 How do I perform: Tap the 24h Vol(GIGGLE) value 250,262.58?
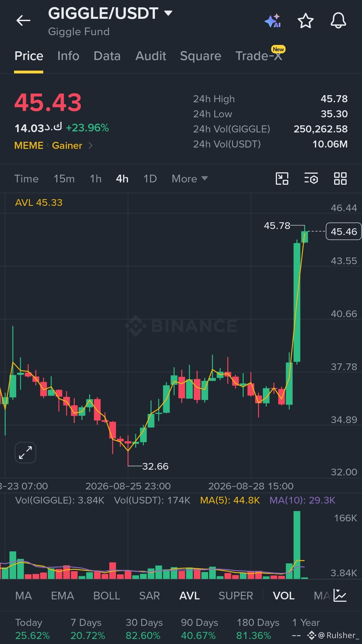click(321, 129)
